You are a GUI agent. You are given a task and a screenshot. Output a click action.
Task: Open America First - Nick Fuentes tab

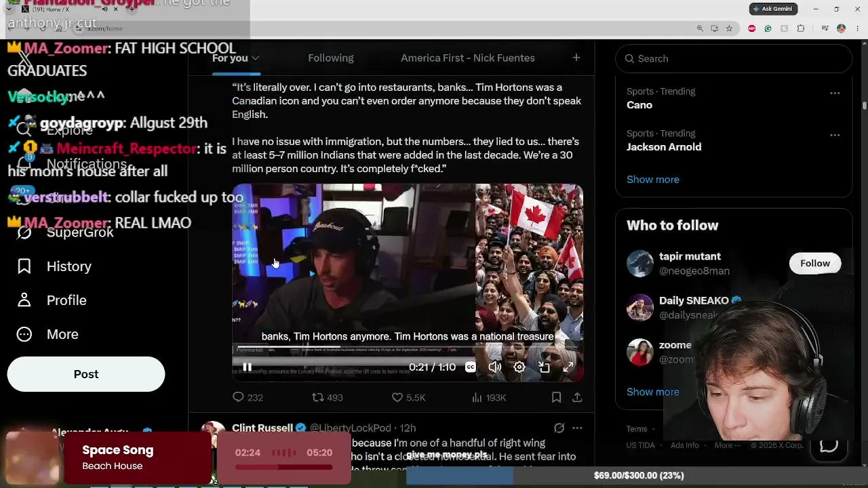[x=468, y=58]
